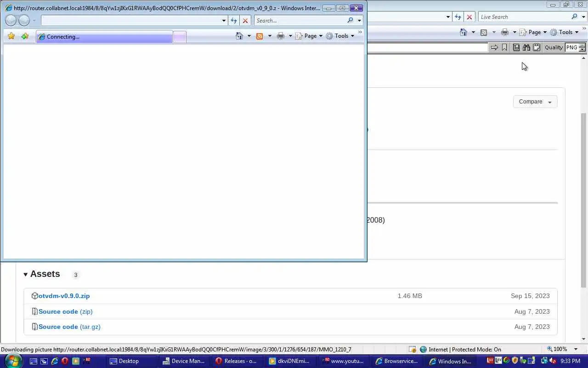Image resolution: width=588 pixels, height=368 pixels.
Task: Stop loading in the background browser window
Action: [x=469, y=17]
